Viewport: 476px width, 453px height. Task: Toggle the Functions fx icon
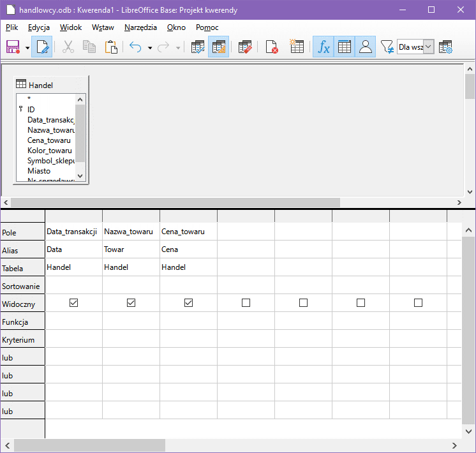click(324, 47)
